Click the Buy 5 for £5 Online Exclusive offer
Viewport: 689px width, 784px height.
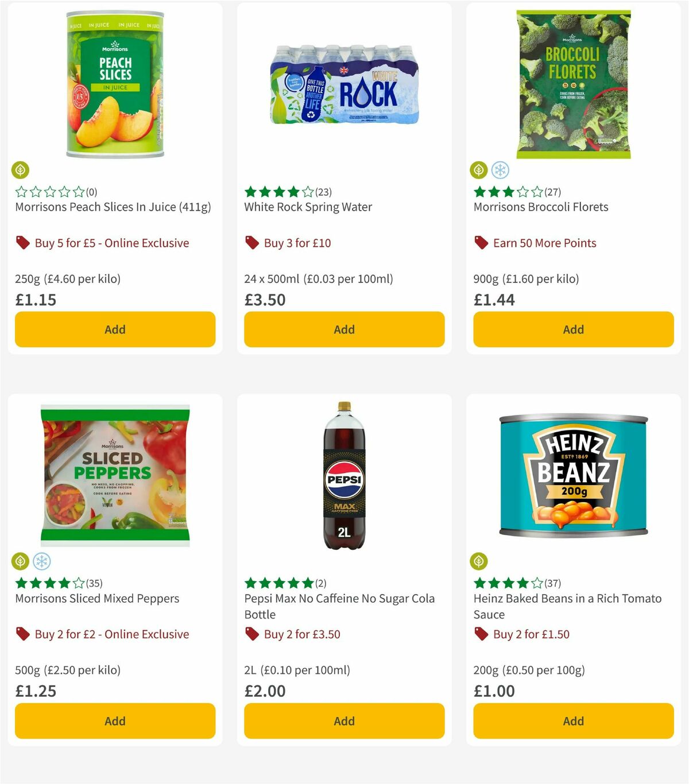pos(112,243)
